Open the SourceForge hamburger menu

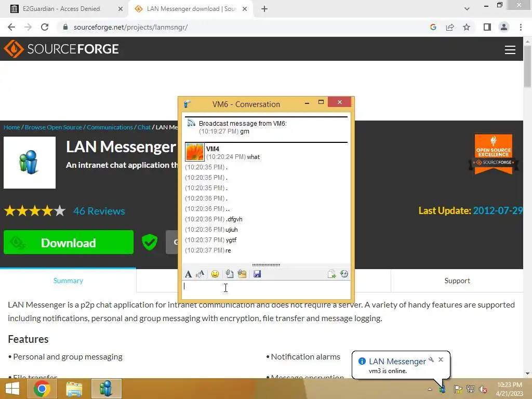click(510, 50)
